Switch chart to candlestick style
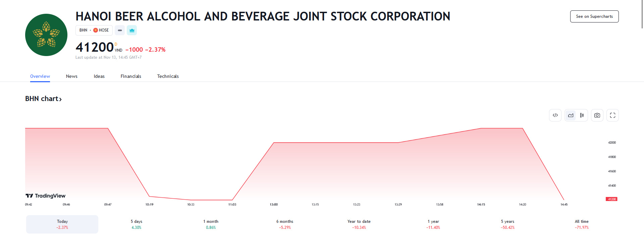The image size is (644, 250). (x=582, y=115)
